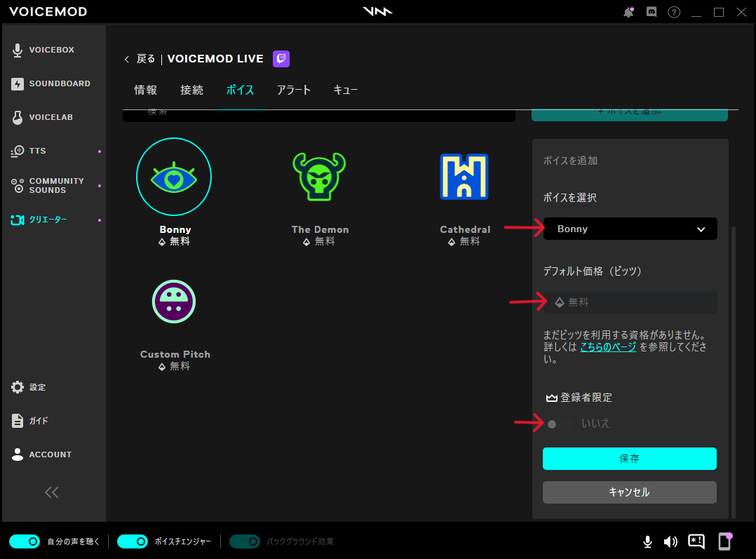
Task: Select the Cathedral voice icon
Action: [464, 177]
